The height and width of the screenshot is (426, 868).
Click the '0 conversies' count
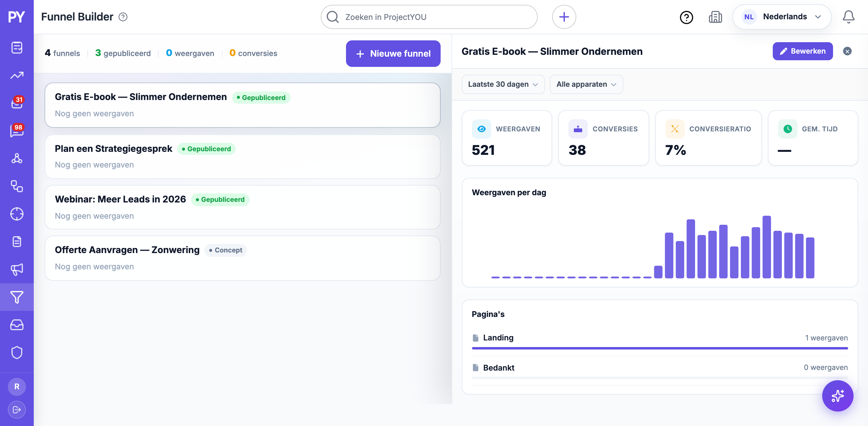tap(253, 54)
